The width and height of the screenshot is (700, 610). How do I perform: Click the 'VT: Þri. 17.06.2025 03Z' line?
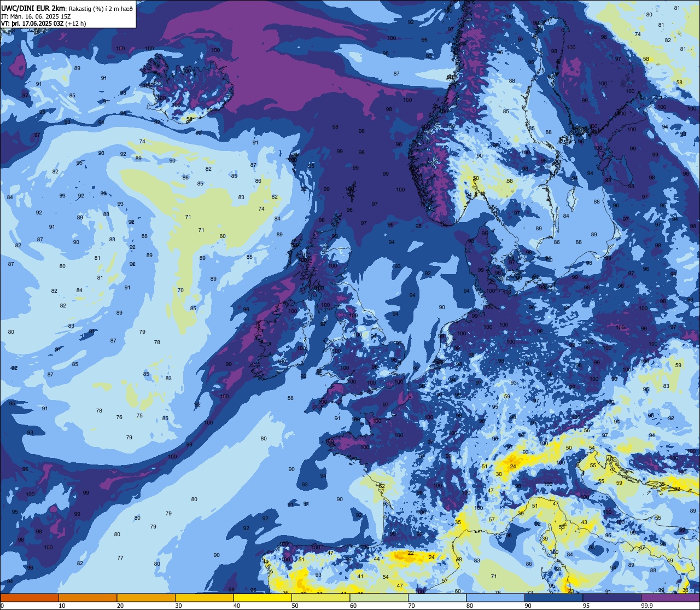point(34,23)
